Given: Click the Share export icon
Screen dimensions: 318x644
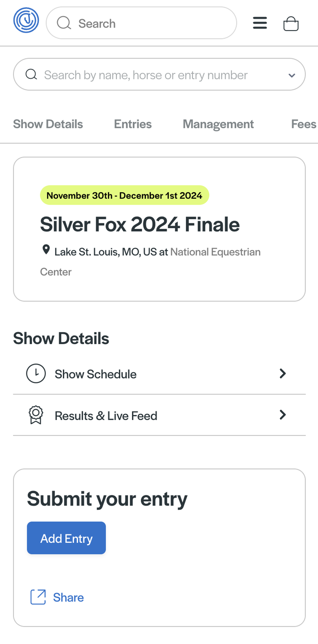Looking at the screenshot, I should pyautogui.click(x=38, y=597).
